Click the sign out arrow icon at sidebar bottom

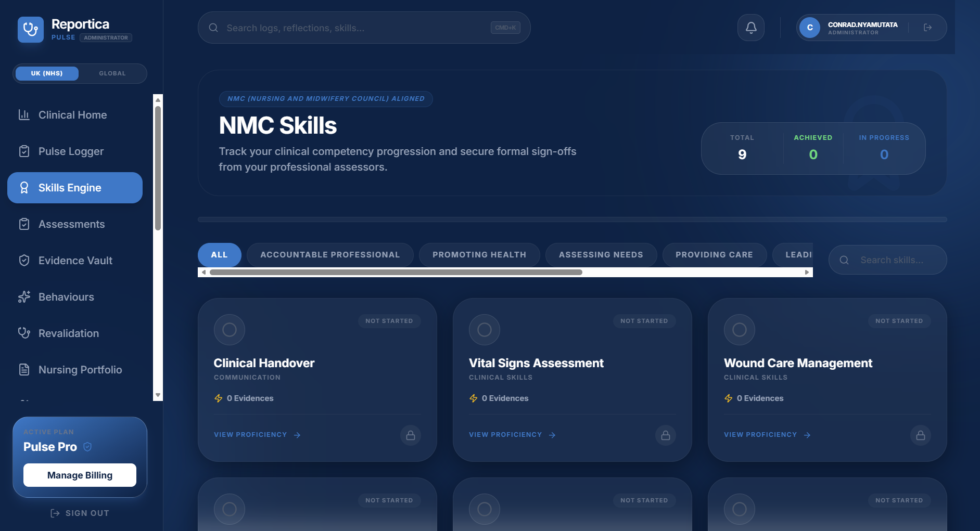click(x=55, y=513)
